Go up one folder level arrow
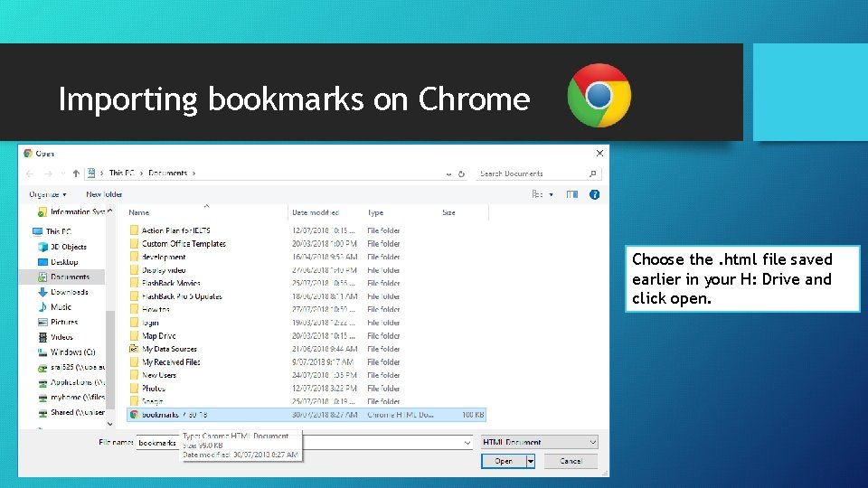The image size is (868, 488). (76, 174)
